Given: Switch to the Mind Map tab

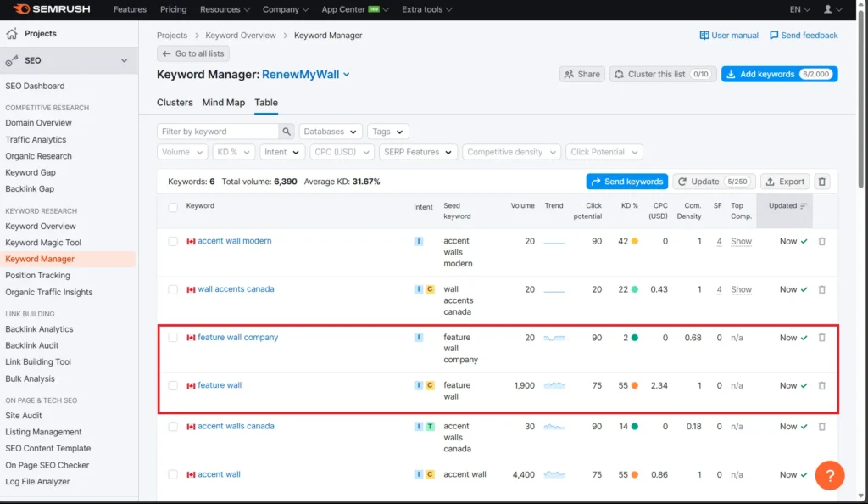Looking at the screenshot, I should point(224,103).
